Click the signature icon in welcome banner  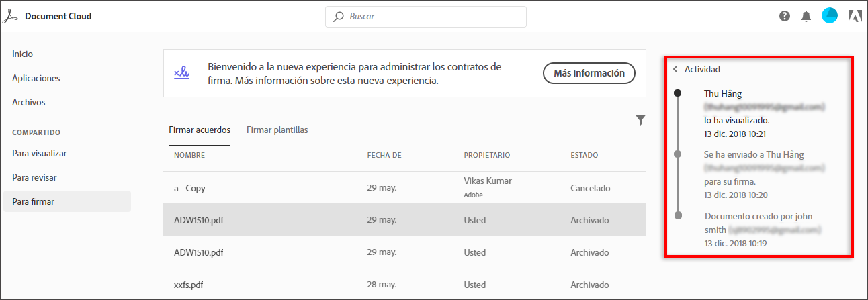click(x=181, y=73)
